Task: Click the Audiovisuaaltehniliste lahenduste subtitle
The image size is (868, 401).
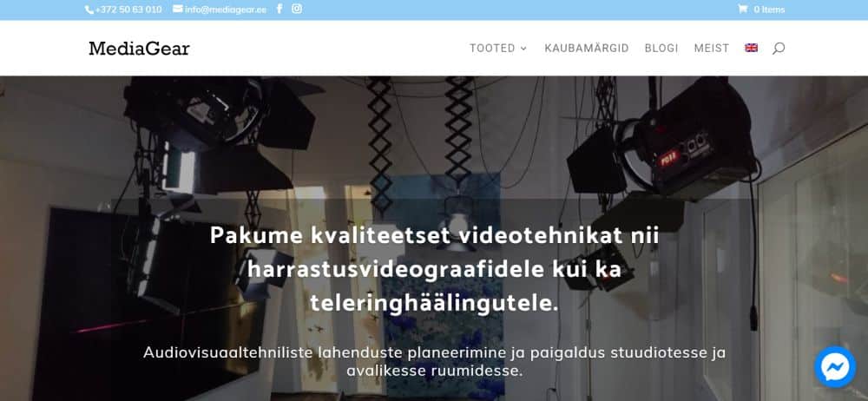Action: [434, 360]
